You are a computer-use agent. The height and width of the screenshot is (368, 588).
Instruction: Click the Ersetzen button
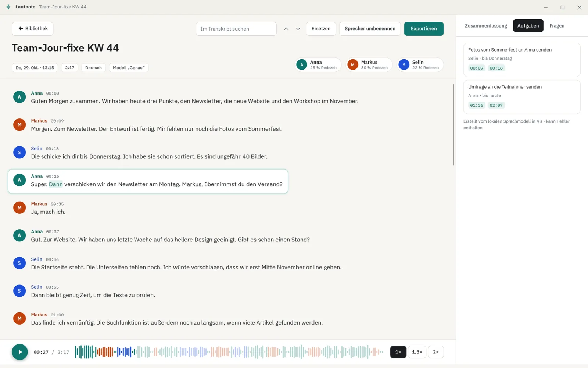click(321, 29)
